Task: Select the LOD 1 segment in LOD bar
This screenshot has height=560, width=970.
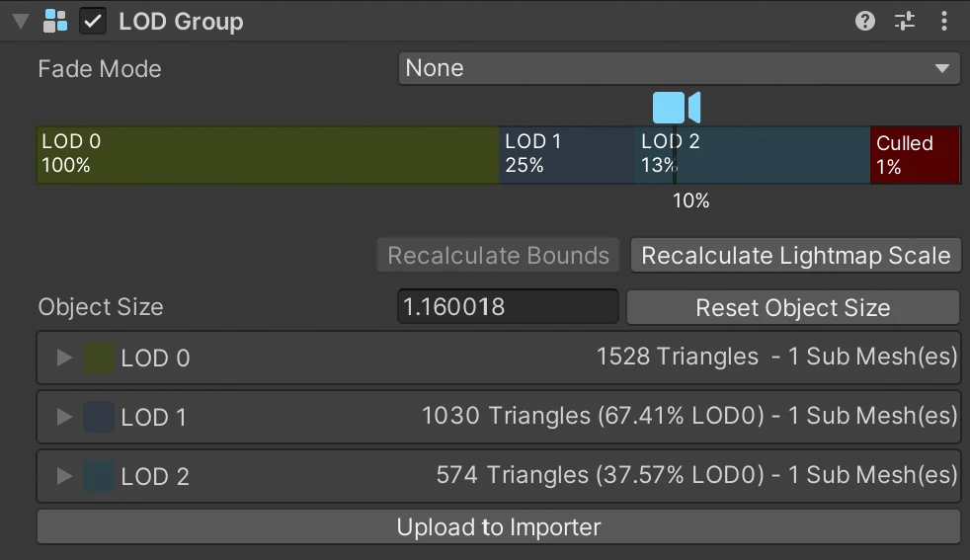Action: [567, 155]
